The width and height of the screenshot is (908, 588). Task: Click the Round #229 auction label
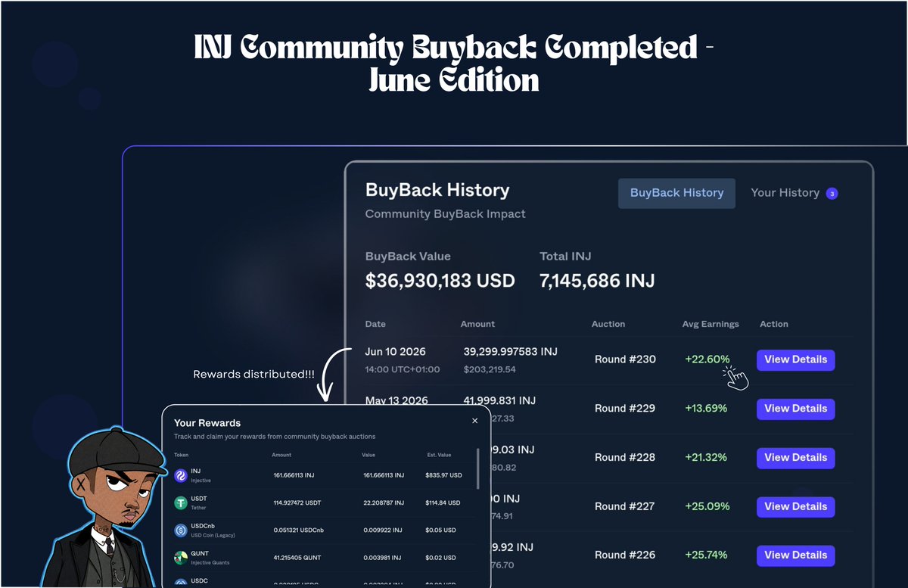coord(625,409)
